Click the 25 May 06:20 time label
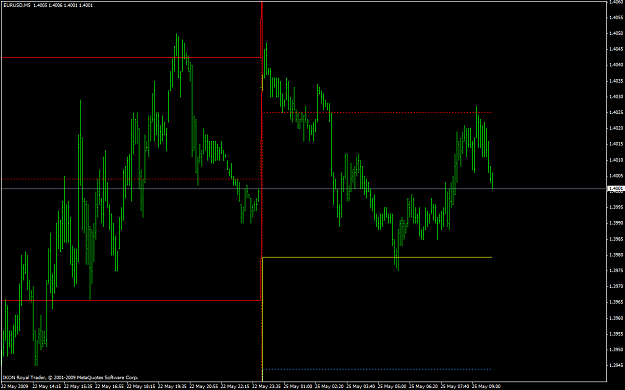 coord(423,386)
